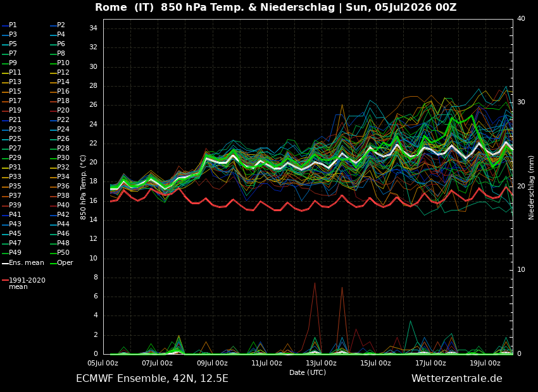This screenshot has width=538, height=392.
Task: Click the chart title Rome (IT)
Action: pyautogui.click(x=124, y=8)
